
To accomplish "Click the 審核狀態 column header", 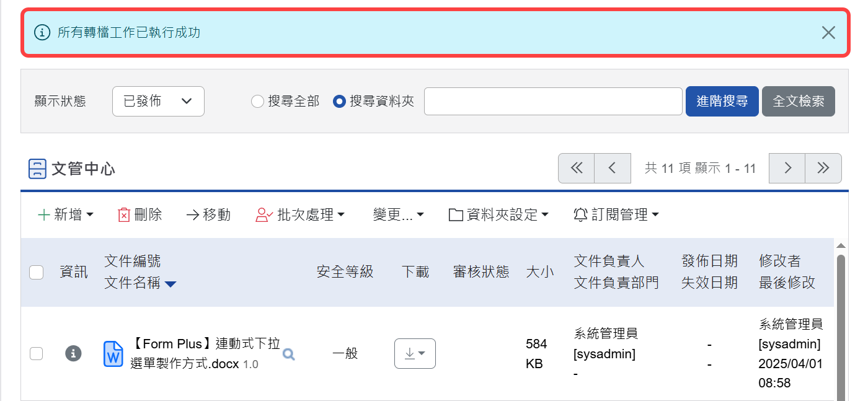I will click(481, 272).
